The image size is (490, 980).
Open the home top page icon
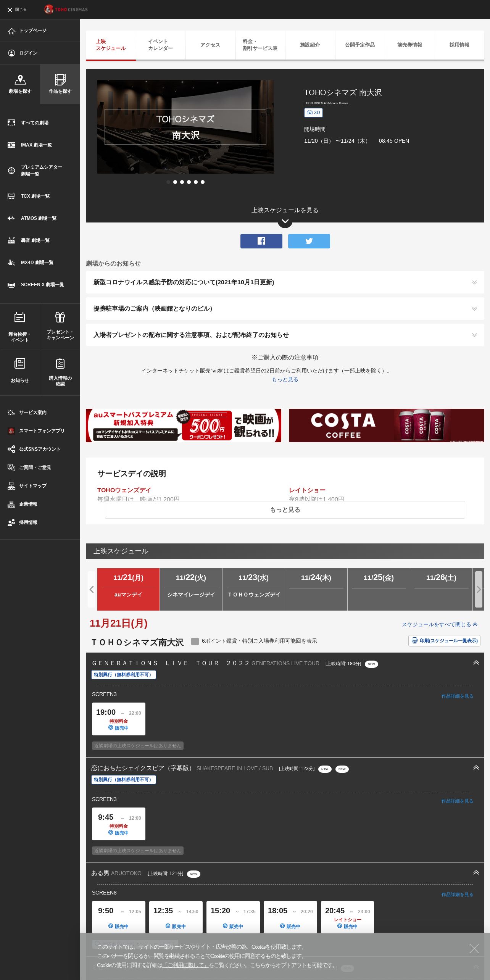tap(12, 31)
